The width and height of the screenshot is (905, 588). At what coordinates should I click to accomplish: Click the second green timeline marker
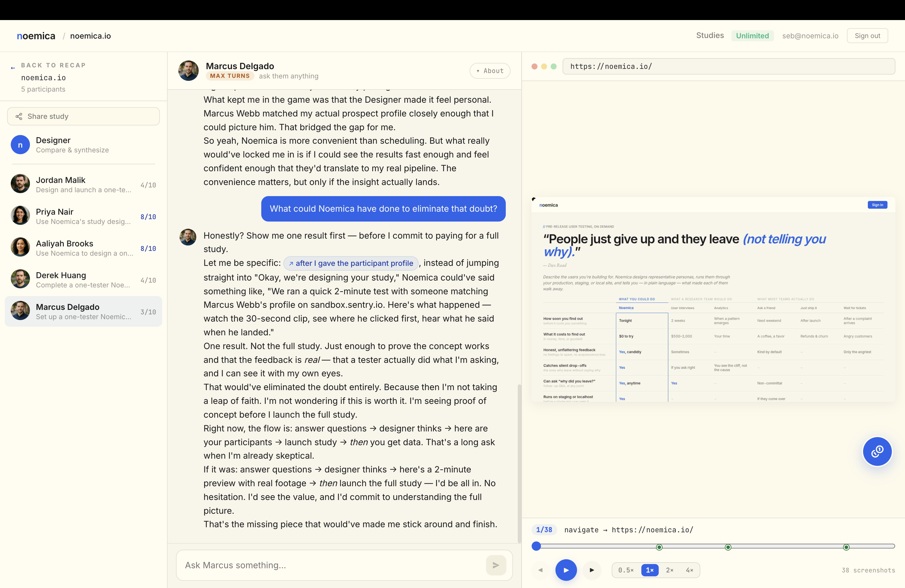pyautogui.click(x=728, y=547)
